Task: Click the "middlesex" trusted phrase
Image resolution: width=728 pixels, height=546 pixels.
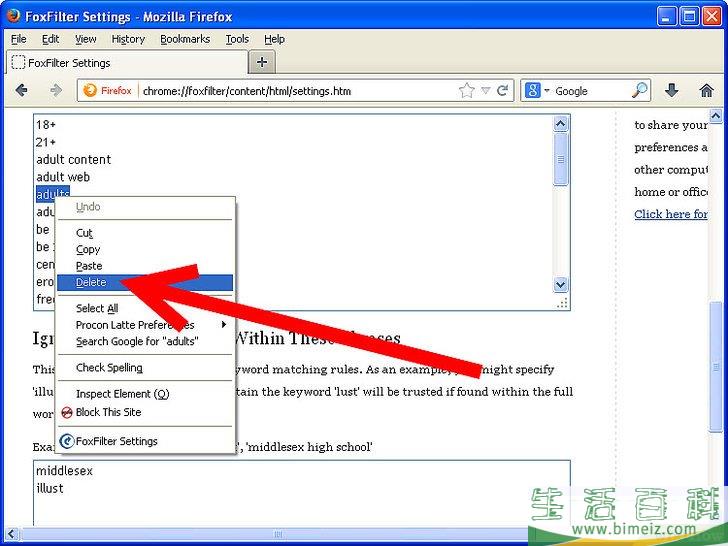Action: [x=65, y=470]
